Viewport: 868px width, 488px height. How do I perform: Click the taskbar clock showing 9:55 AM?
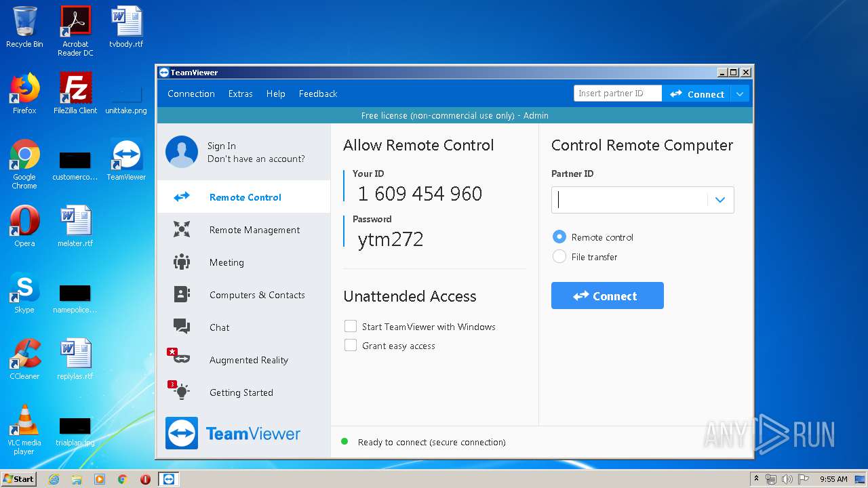point(833,479)
